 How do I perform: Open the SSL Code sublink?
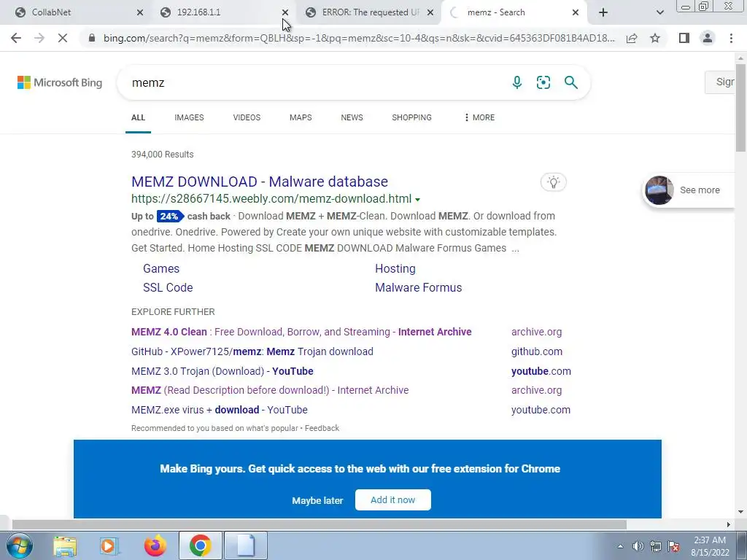pyautogui.click(x=168, y=287)
